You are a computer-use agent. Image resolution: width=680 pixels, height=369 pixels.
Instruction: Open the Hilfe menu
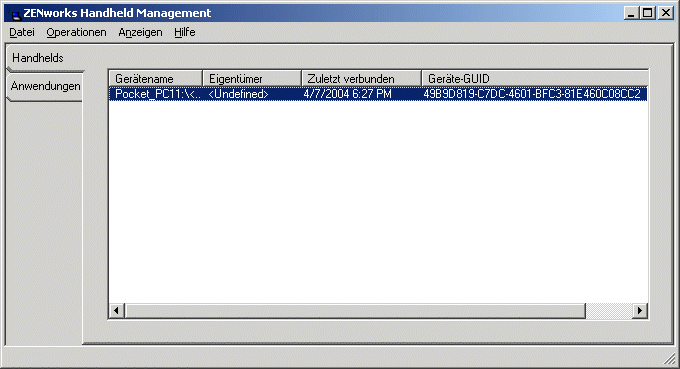point(185,33)
